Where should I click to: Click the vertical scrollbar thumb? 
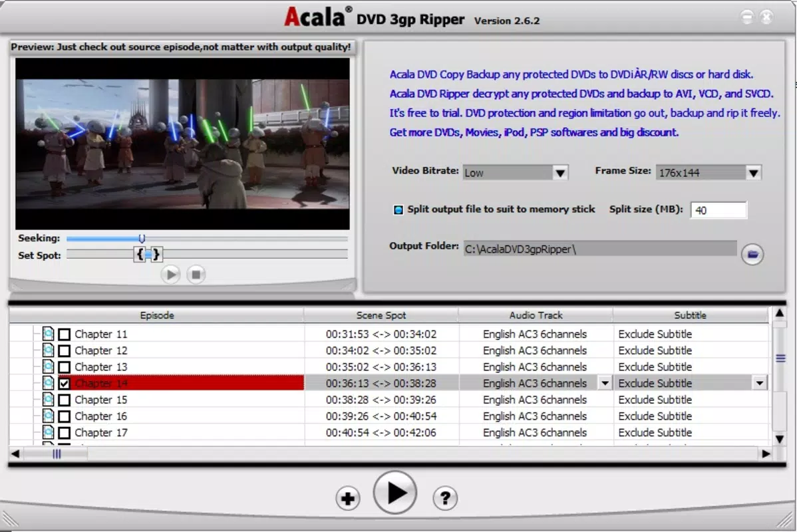pos(780,358)
